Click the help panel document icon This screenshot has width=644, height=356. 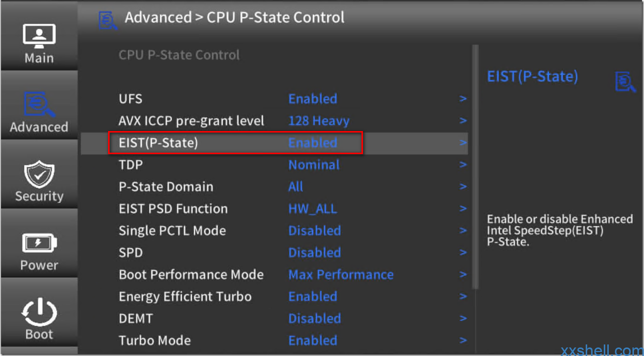click(625, 82)
